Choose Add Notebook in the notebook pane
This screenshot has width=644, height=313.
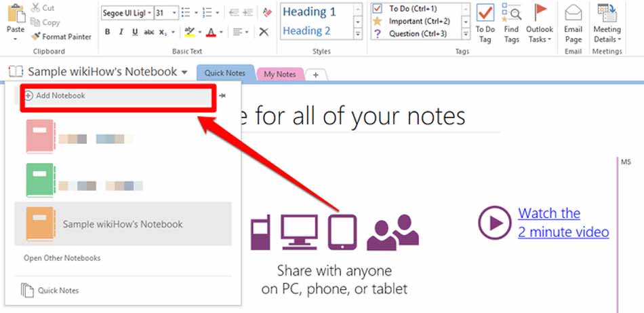click(x=118, y=96)
